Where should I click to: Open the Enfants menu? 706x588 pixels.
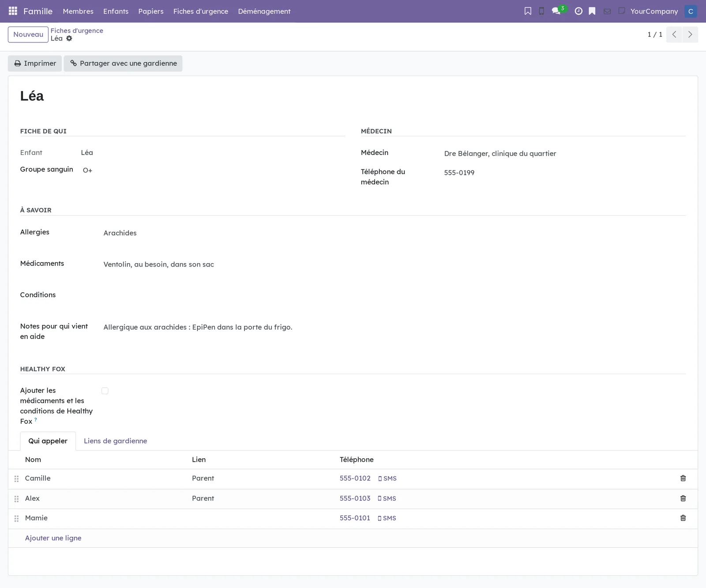coord(116,11)
